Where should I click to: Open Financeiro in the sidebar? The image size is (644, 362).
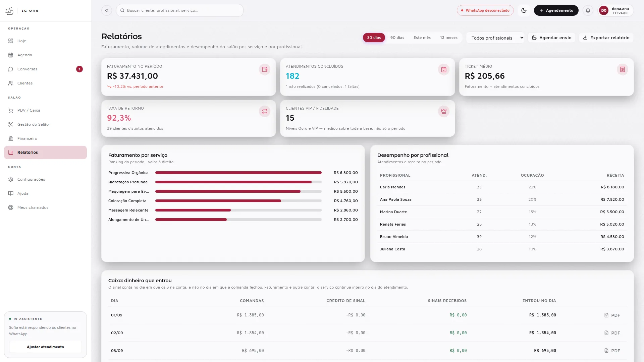coord(45,138)
